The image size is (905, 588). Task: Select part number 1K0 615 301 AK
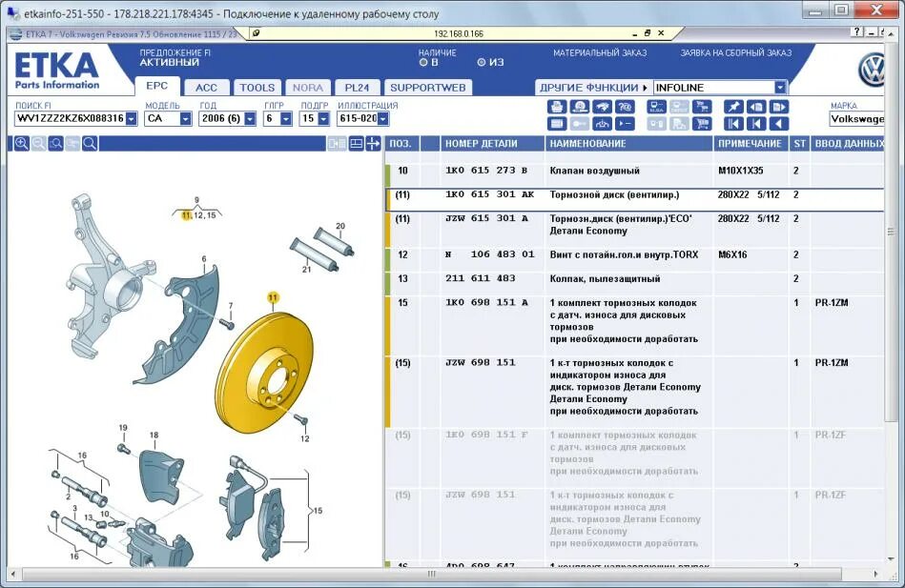pos(489,195)
